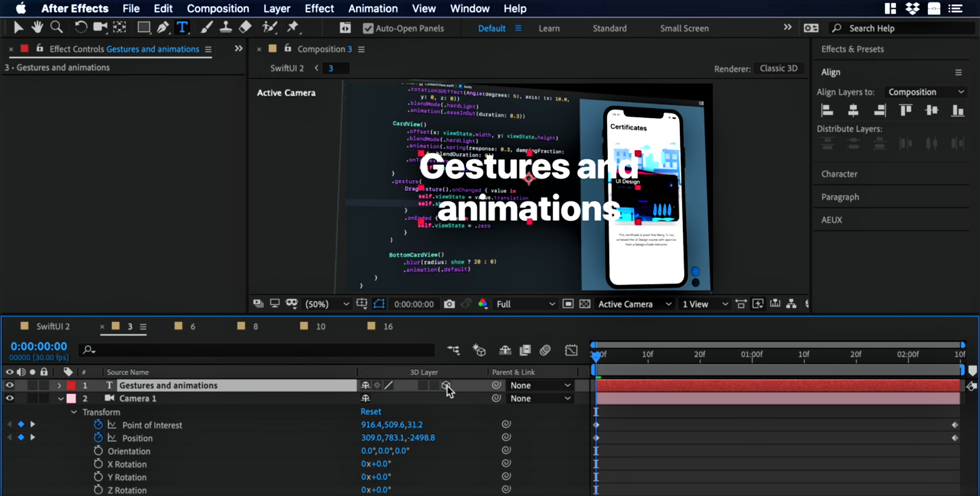Pick the Puppet Pin tool

tap(293, 27)
